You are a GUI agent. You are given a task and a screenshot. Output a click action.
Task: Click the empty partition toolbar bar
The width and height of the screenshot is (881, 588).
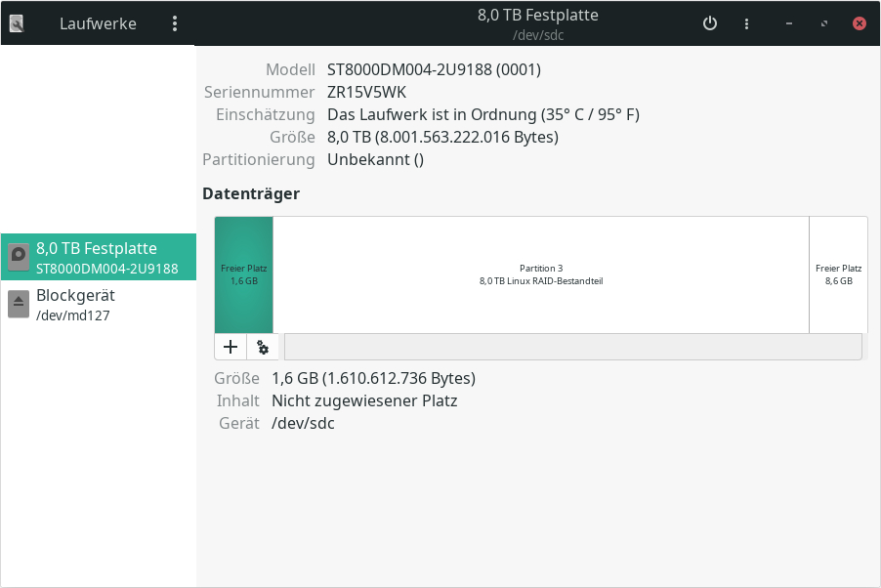click(x=572, y=347)
